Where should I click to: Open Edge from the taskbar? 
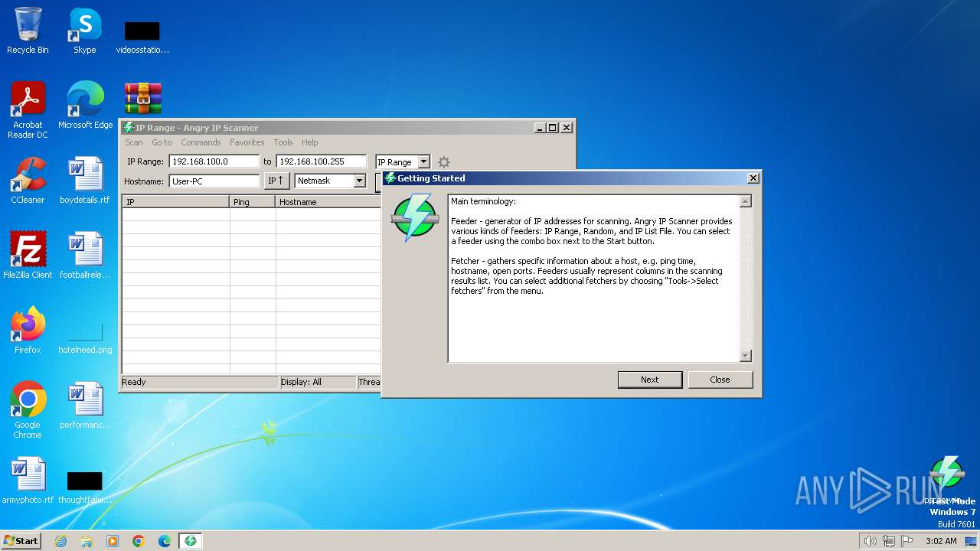click(x=165, y=541)
